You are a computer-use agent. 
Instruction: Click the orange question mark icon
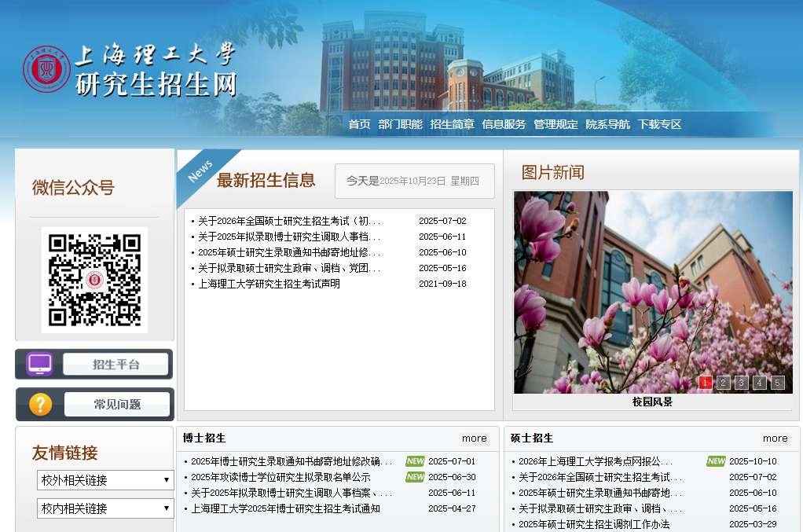pos(40,404)
